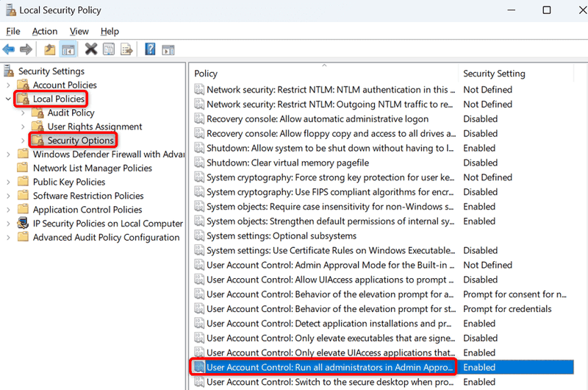Collapse the Local Policies node
588x390 pixels.
pyautogui.click(x=8, y=99)
